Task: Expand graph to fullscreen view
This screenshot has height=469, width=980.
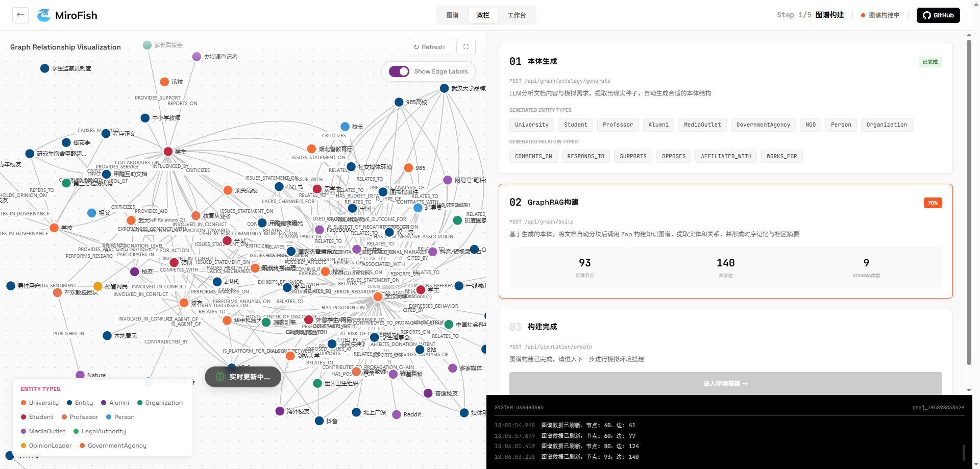Action: (465, 47)
